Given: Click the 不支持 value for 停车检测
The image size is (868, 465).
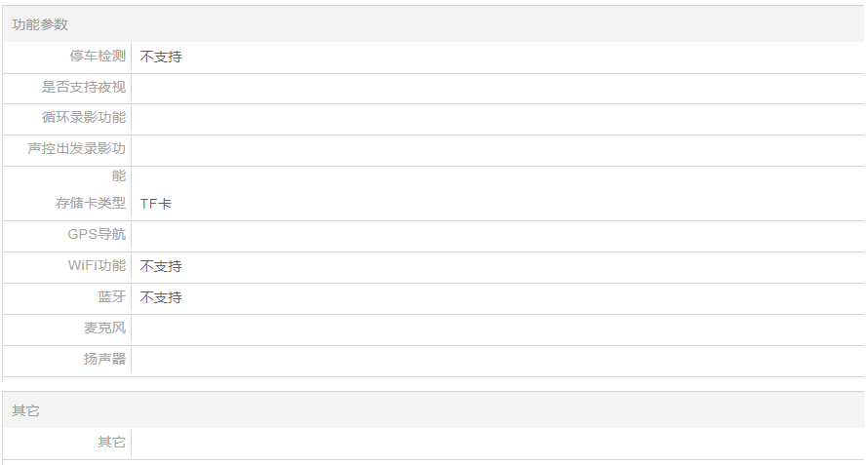Looking at the screenshot, I should 161,57.
